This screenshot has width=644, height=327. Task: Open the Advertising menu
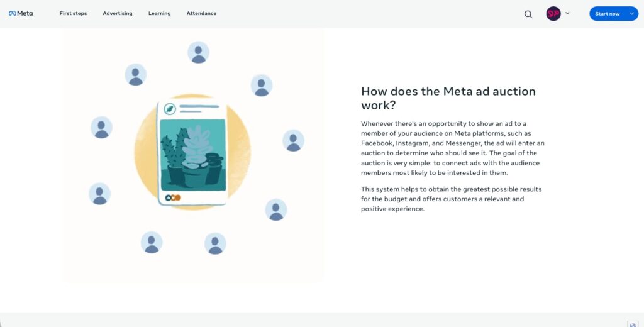118,14
